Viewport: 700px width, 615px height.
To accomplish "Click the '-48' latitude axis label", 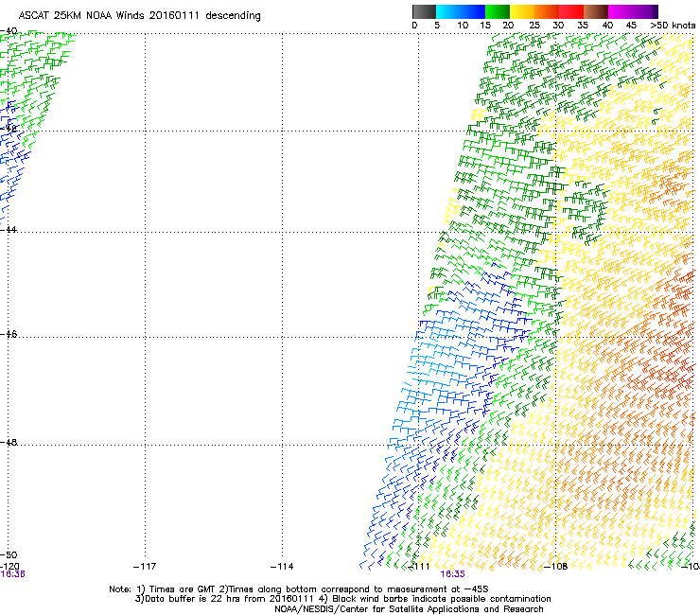I will tap(9, 442).
